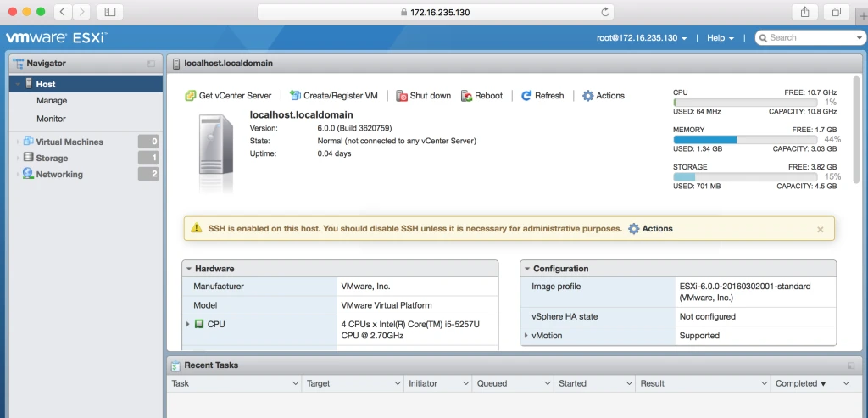The height and width of the screenshot is (418, 868).
Task: Go forward with Safari forward arrow
Action: (81, 11)
